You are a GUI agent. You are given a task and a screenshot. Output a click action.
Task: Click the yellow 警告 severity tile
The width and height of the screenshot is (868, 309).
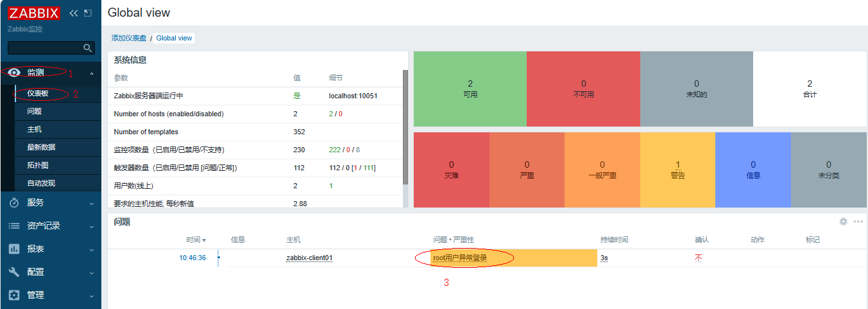[x=677, y=170]
